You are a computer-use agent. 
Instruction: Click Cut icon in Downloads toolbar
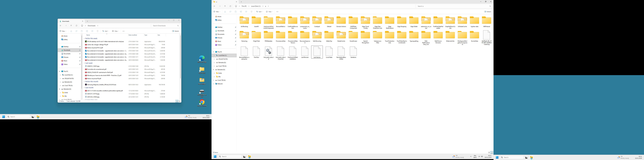point(71,31)
